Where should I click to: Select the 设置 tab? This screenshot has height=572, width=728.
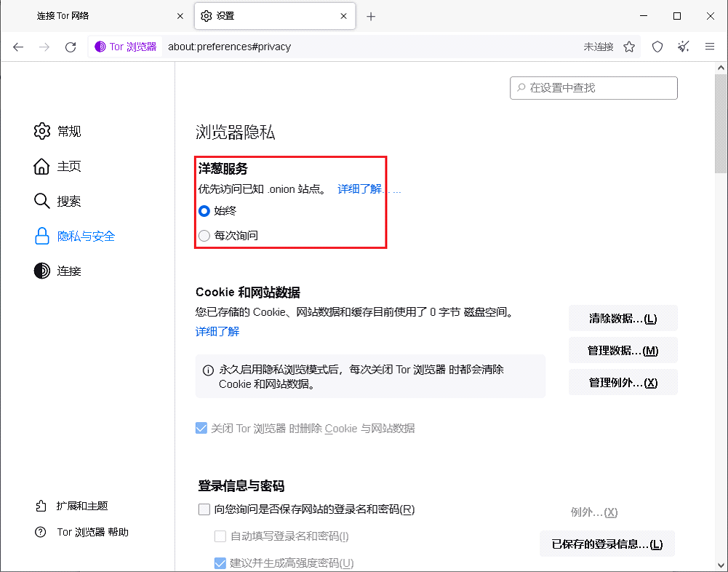point(275,16)
